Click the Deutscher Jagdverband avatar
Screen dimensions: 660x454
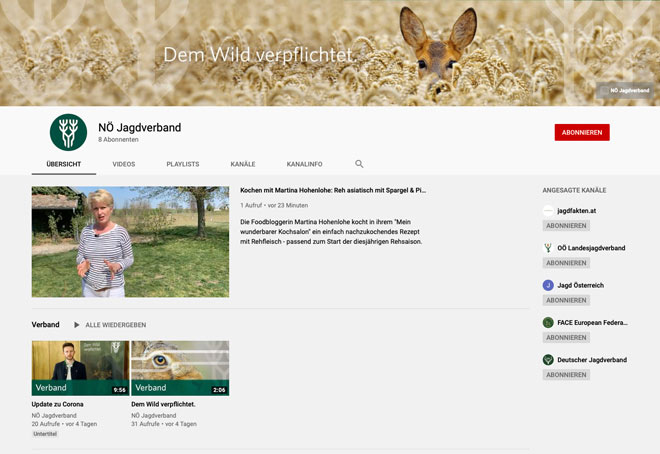[x=548, y=360]
